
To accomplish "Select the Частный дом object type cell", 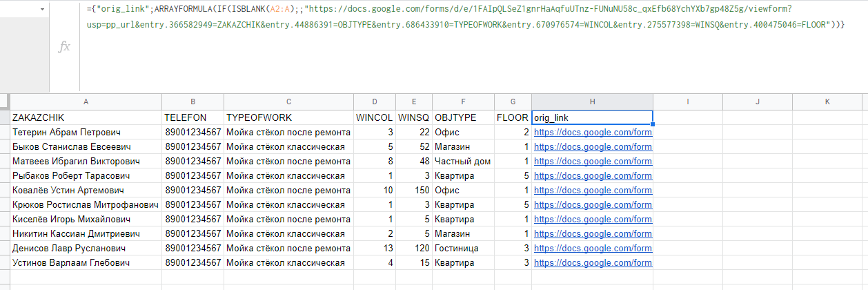I will point(463,161).
